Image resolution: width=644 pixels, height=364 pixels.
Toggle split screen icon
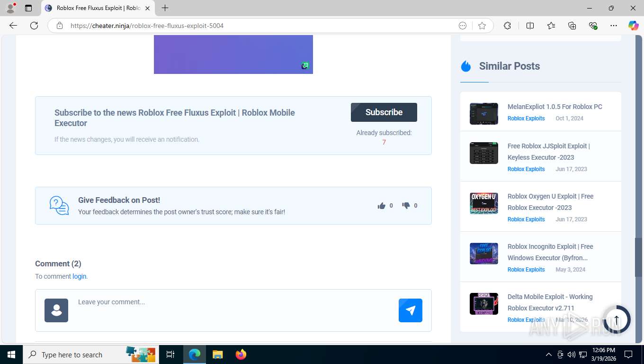[x=530, y=26]
